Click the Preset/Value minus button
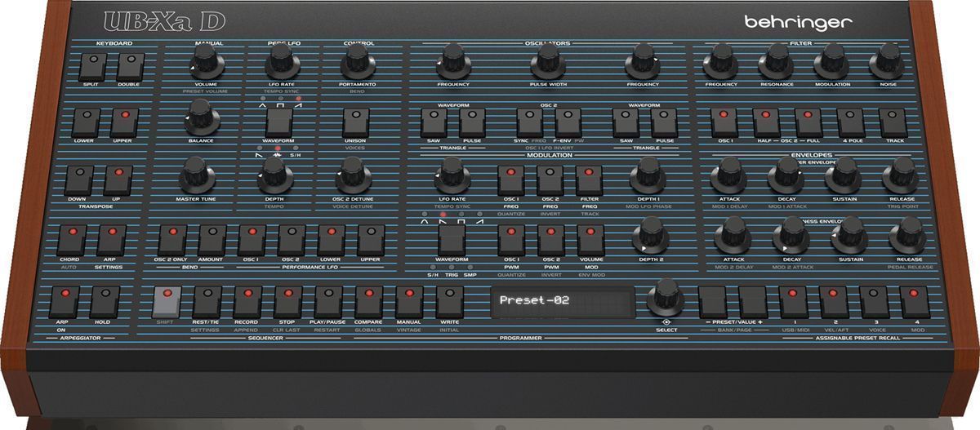This screenshot has height=430, width=980. pos(712,302)
